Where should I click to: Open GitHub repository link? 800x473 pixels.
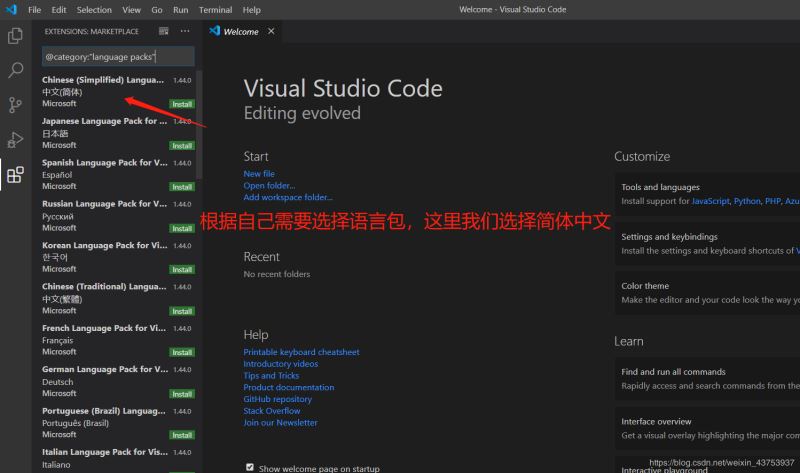pyautogui.click(x=278, y=399)
